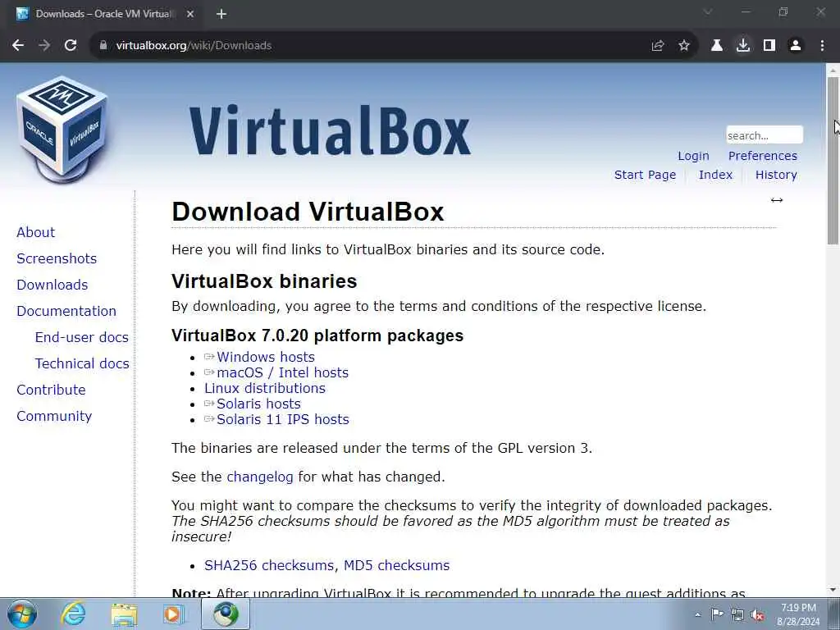Open Documentation in the sidebar
The height and width of the screenshot is (630, 840).
point(66,311)
